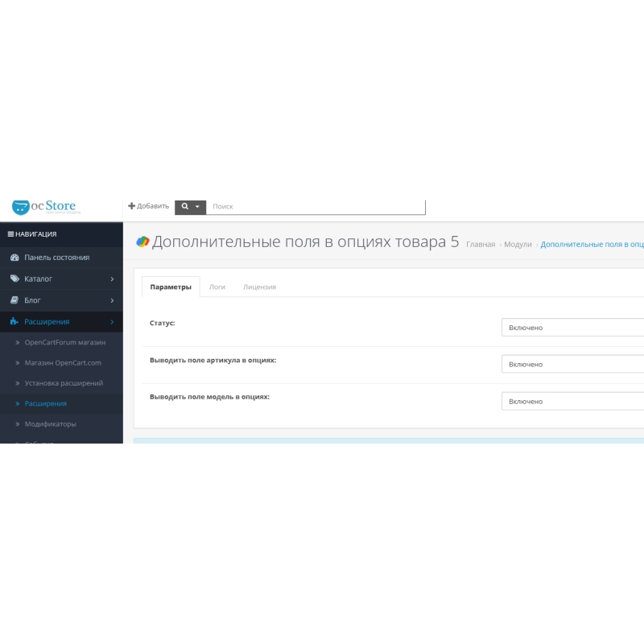This screenshot has width=644, height=644.
Task: Click the dashboard gauge icon in sidebar
Action: [x=14, y=258]
